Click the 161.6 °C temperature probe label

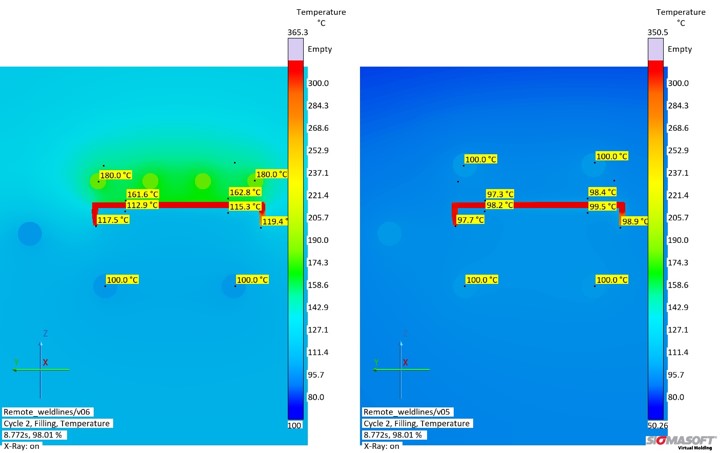pos(143,194)
